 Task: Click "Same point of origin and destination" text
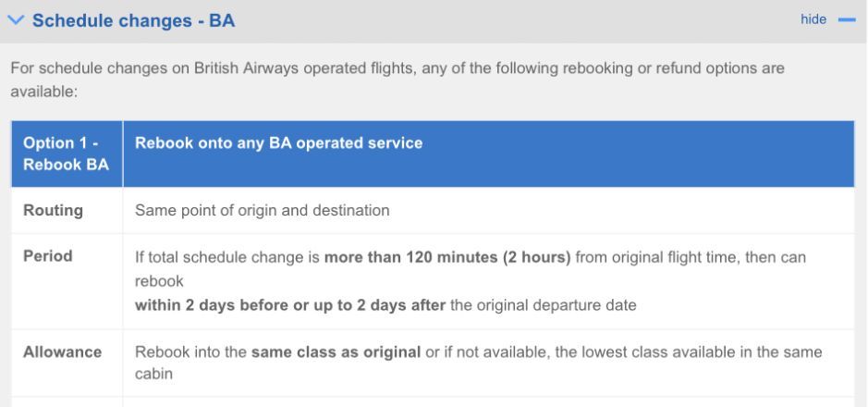click(x=263, y=210)
